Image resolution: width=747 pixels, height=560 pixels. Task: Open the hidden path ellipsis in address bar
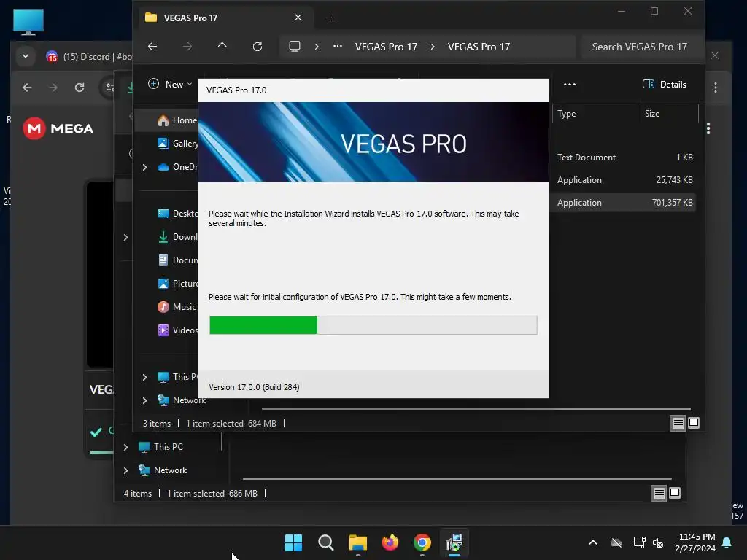pos(337,46)
